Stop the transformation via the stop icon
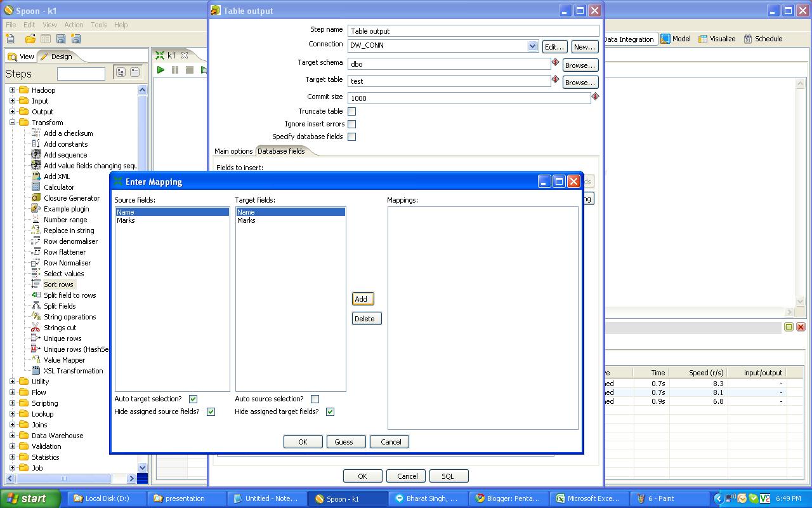Viewport: 812px width, 508px height. (x=189, y=70)
